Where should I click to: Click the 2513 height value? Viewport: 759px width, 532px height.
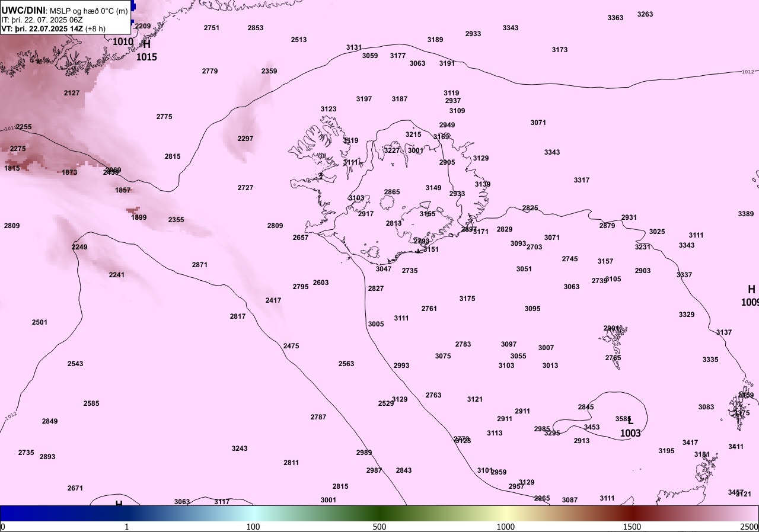299,40
